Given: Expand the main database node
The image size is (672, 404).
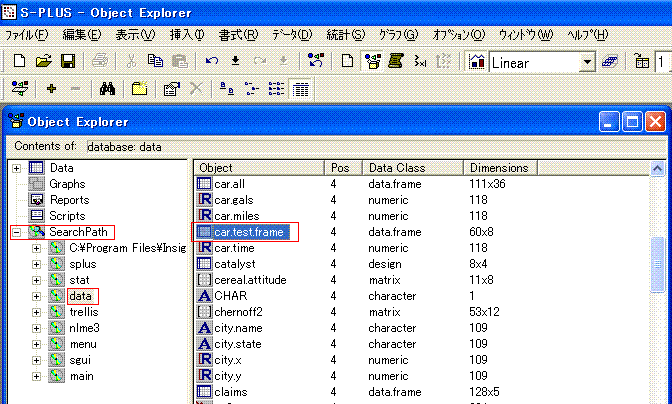Looking at the screenshot, I should [36, 376].
